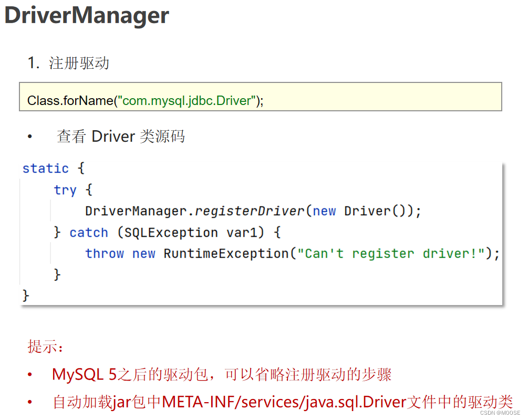Click the first bullet dot before 查看 Driver
Image resolution: width=528 pixels, height=420 pixels.
click(x=29, y=136)
